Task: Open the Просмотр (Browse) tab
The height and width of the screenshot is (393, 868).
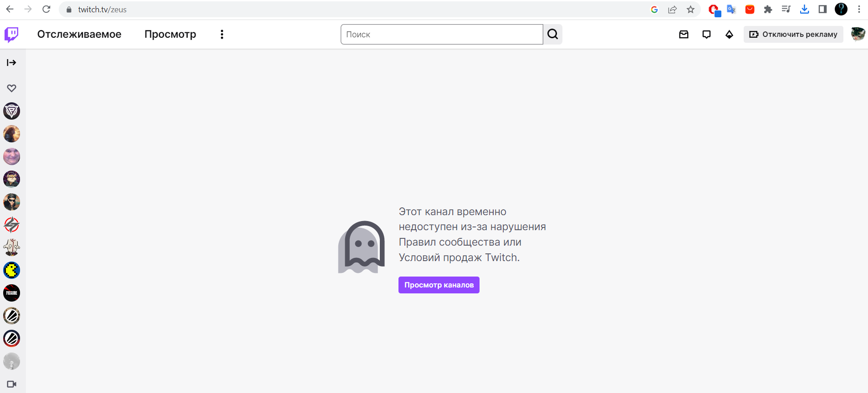Action: 170,34
